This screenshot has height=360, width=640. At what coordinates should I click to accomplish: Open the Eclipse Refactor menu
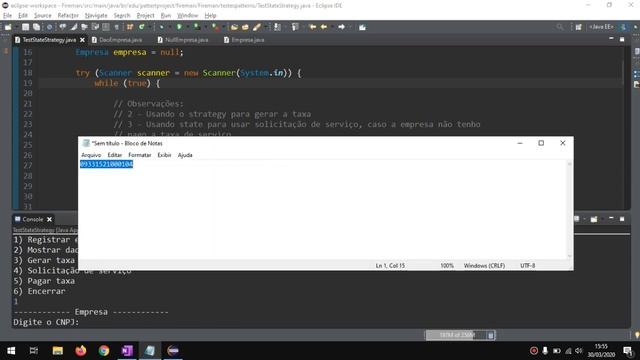[68, 16]
